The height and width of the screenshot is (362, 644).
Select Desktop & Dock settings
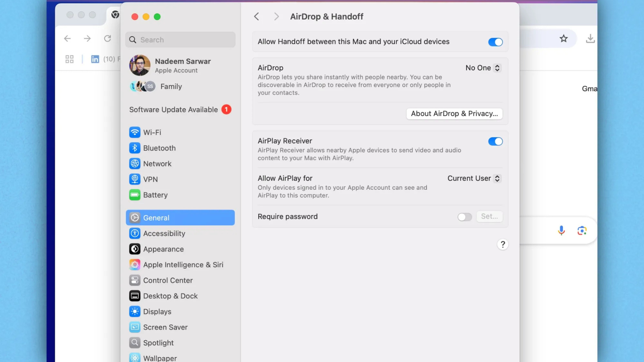point(170,296)
